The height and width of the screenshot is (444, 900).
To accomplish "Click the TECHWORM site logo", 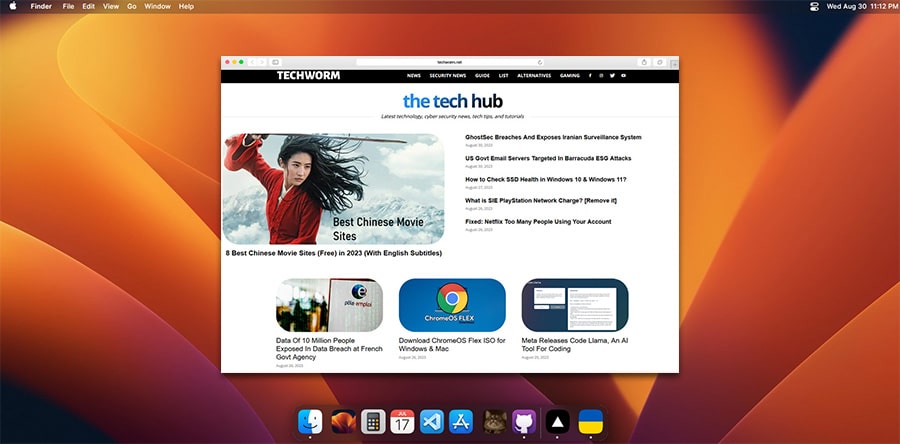I will click(x=308, y=75).
